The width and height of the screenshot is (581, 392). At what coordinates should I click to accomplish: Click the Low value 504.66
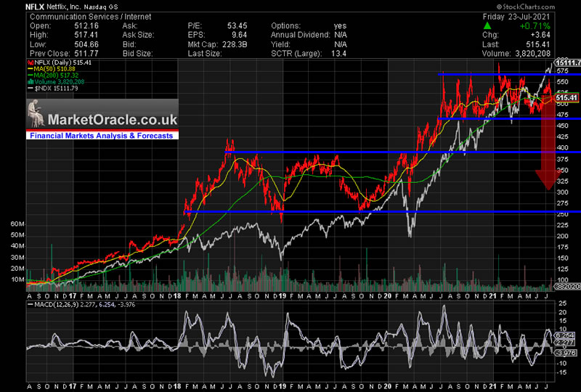(86, 44)
